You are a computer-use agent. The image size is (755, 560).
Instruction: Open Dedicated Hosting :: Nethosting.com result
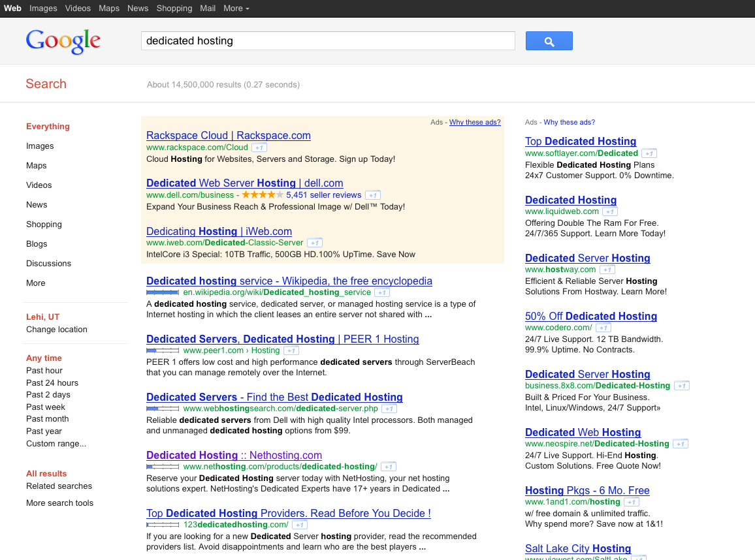click(x=234, y=455)
